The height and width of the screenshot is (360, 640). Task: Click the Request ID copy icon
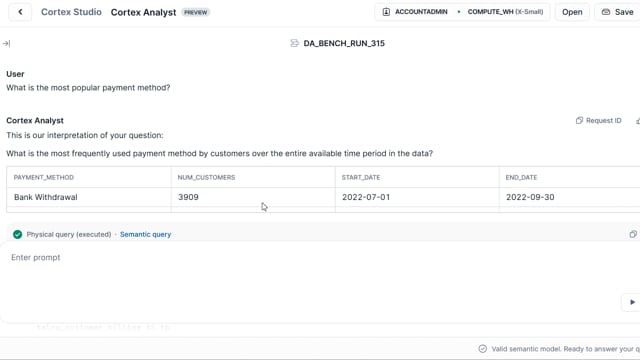[x=579, y=120]
